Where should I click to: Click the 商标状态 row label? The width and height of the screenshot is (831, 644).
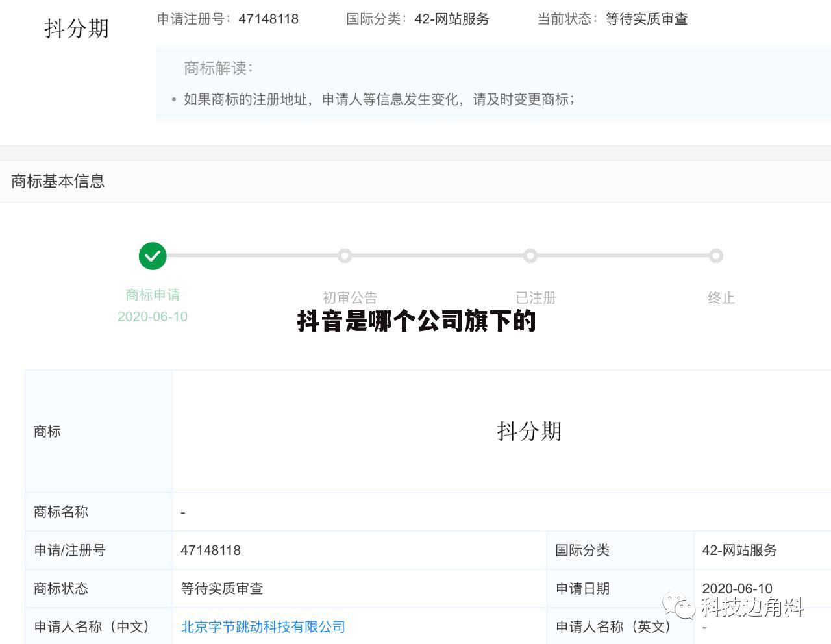(61, 588)
